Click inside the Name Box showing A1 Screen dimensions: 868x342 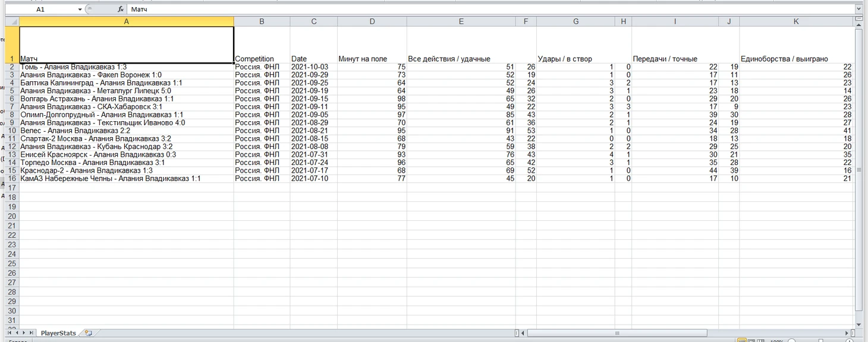(40, 9)
